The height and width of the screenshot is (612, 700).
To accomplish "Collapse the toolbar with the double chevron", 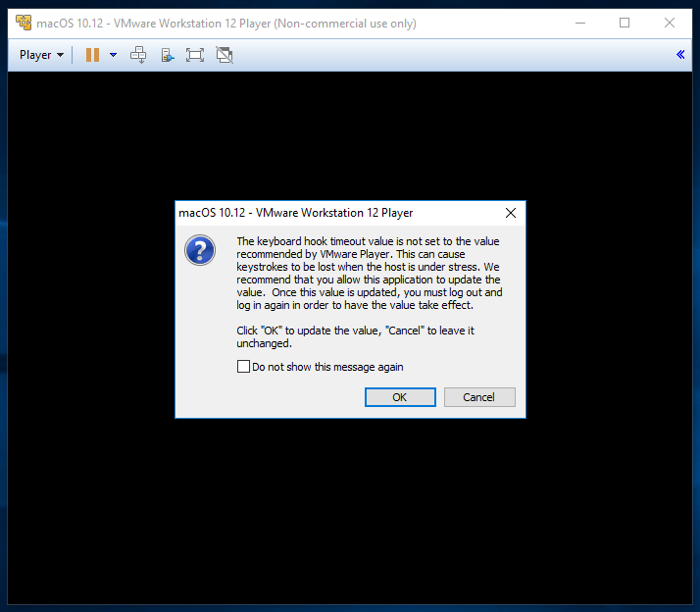I will click(680, 55).
